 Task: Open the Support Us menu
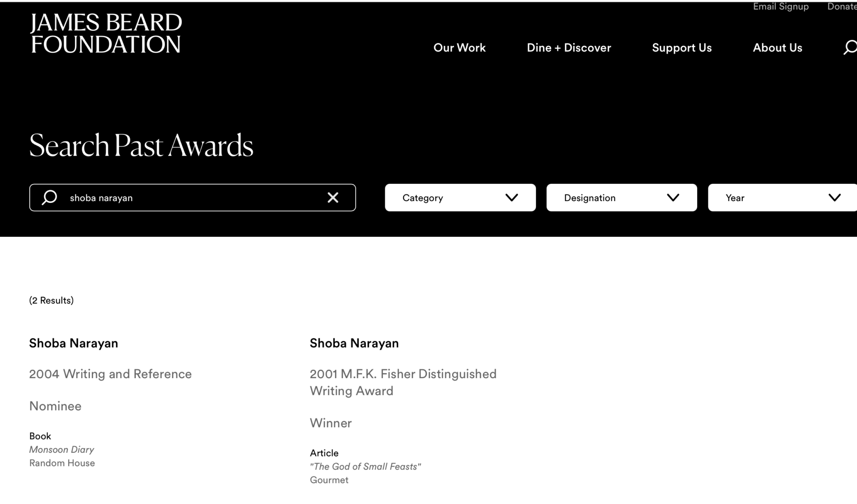pos(682,48)
